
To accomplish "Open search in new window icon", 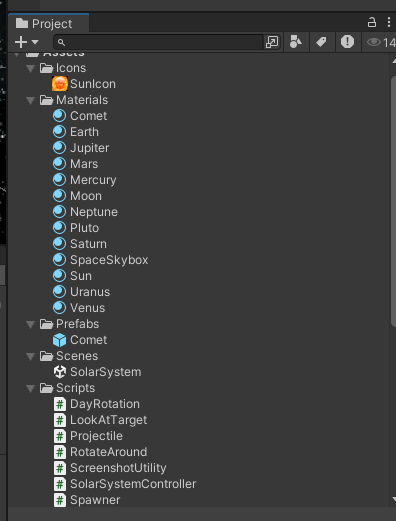I will [x=272, y=42].
